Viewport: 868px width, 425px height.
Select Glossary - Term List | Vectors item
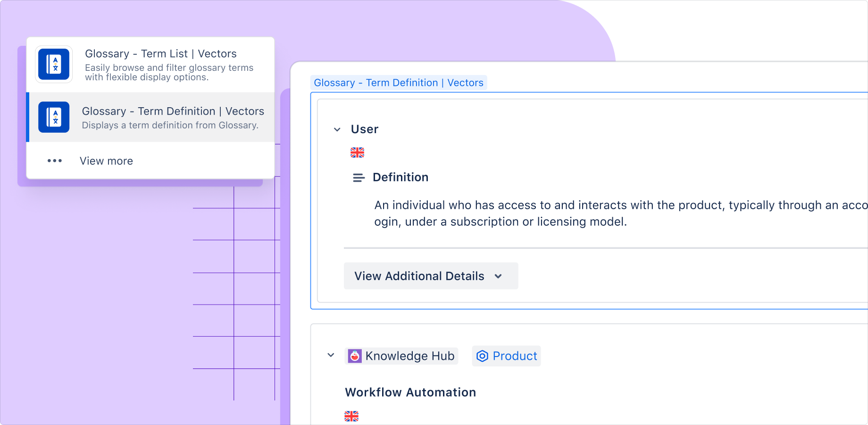tap(160, 54)
